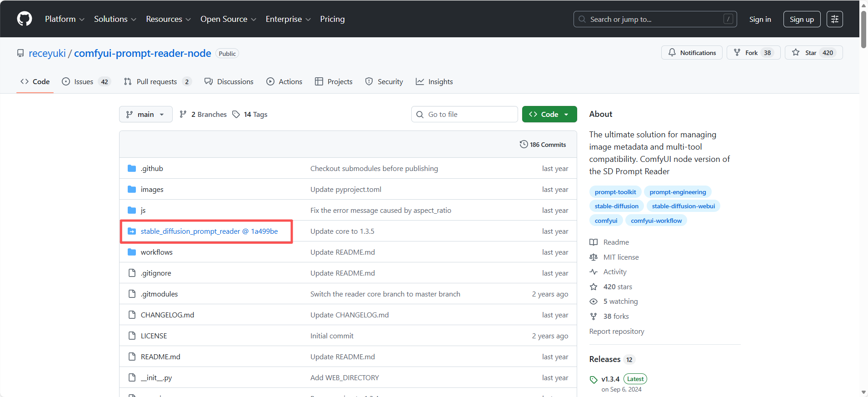This screenshot has height=397, width=868.
Task: Expand the Resources dropdown
Action: point(168,19)
